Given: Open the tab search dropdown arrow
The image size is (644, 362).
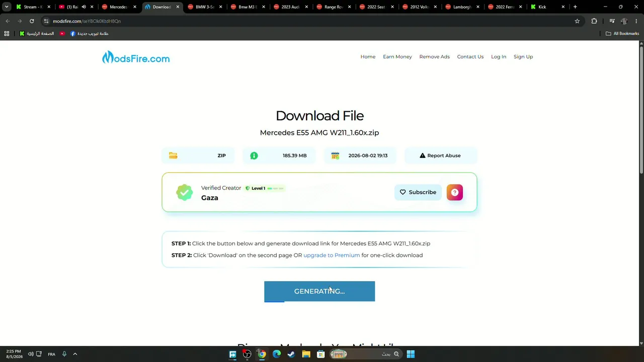Looking at the screenshot, I should (7, 7).
